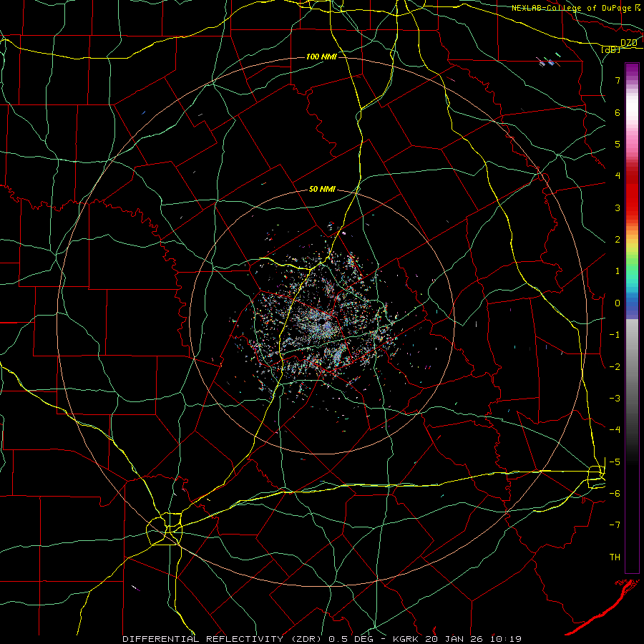The image size is (644, 644).
Task: Pick the 1 dB green color level
Action: [632, 271]
